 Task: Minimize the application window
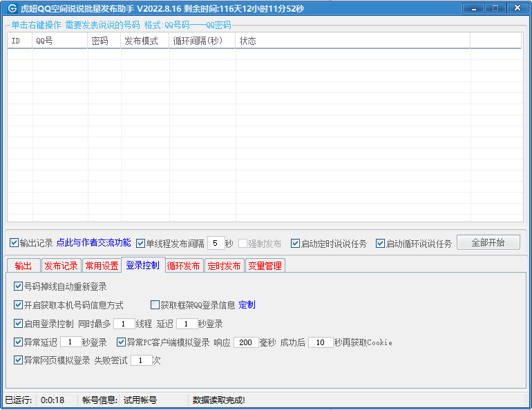[474, 8]
